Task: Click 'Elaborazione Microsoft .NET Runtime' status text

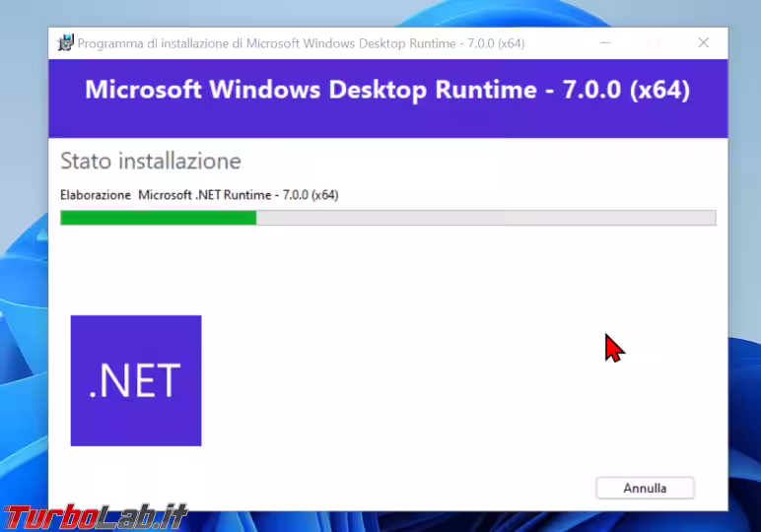Action: click(199, 195)
